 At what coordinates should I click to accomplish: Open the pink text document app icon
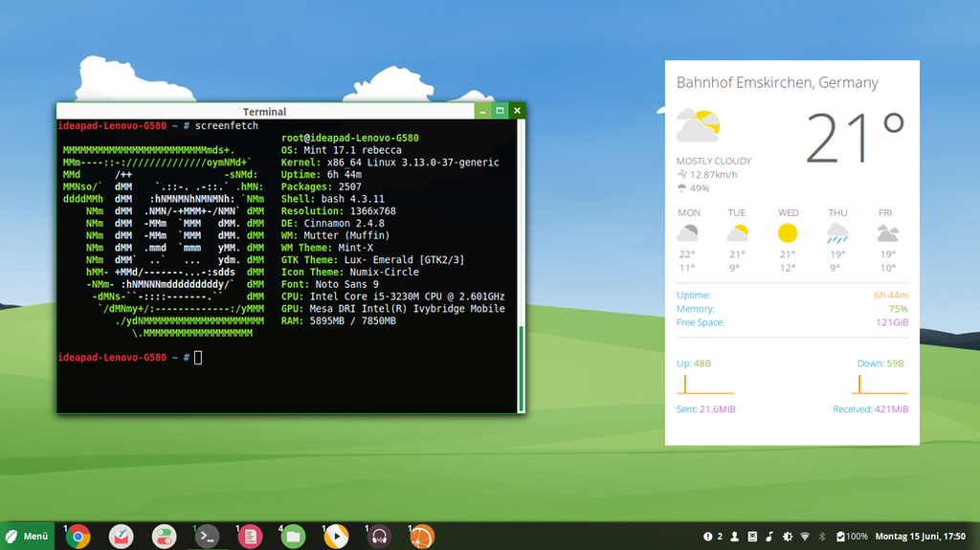pyautogui.click(x=250, y=537)
